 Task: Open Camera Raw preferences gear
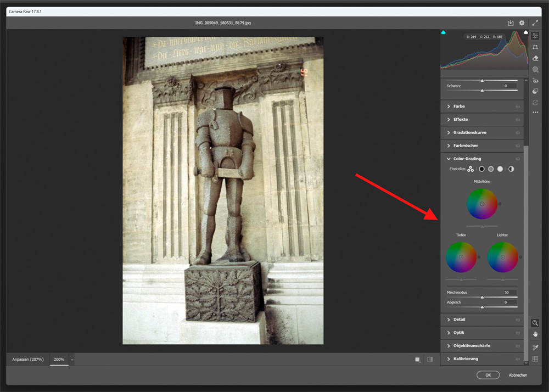[522, 23]
